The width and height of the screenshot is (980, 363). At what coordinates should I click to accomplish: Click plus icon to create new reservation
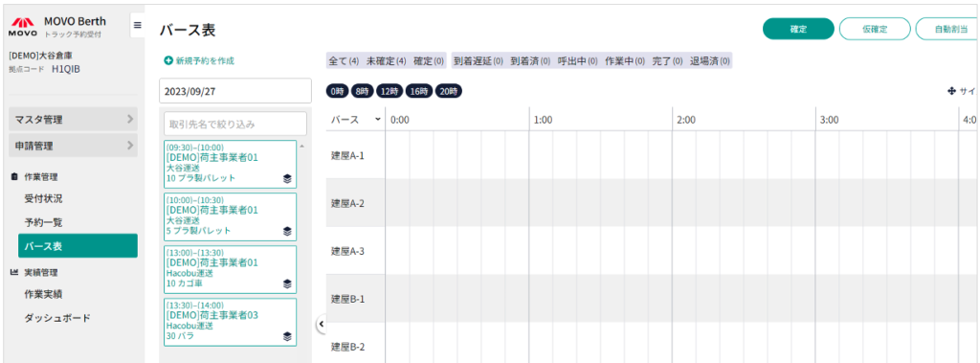[x=168, y=60]
